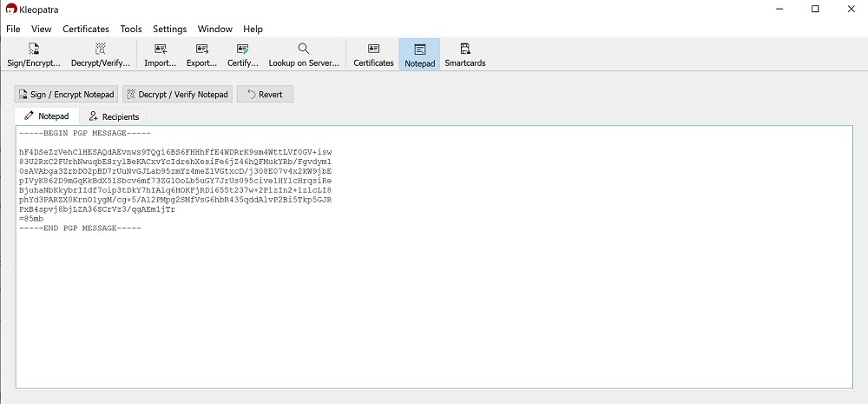Click the Export toolbar icon

pos(202,54)
